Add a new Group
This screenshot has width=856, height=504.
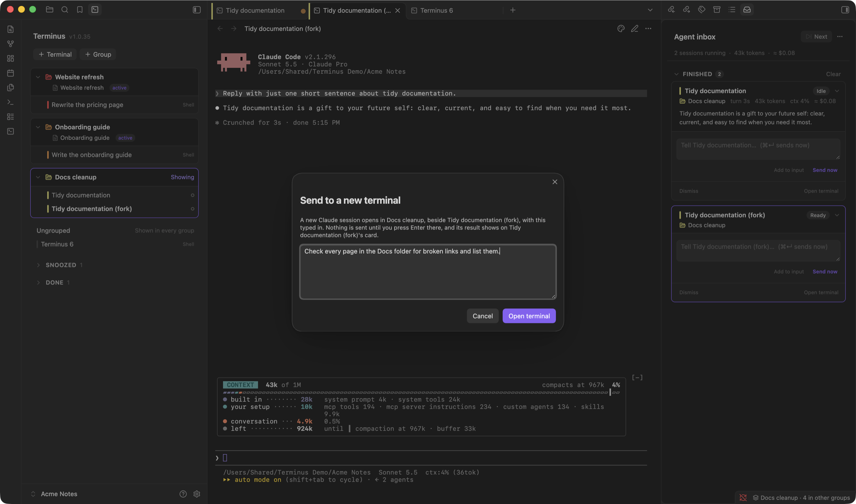pos(98,54)
